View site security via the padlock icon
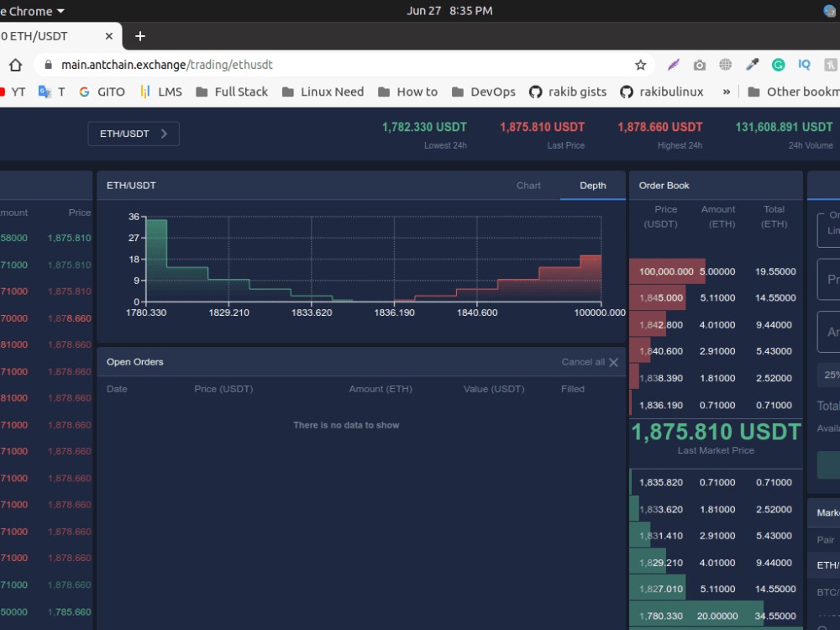Screen dimensions: 840x630 (x=51, y=64)
